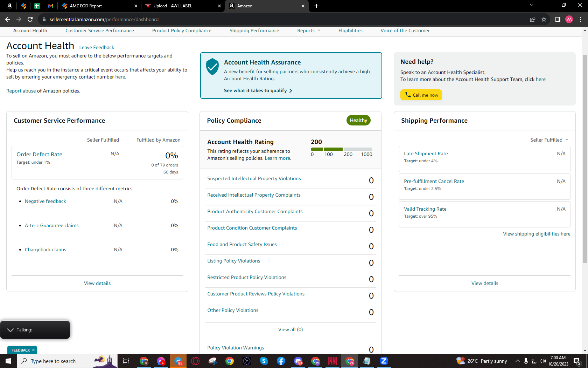Open a new browser tab
This screenshot has width=588, height=368.
[316, 6]
